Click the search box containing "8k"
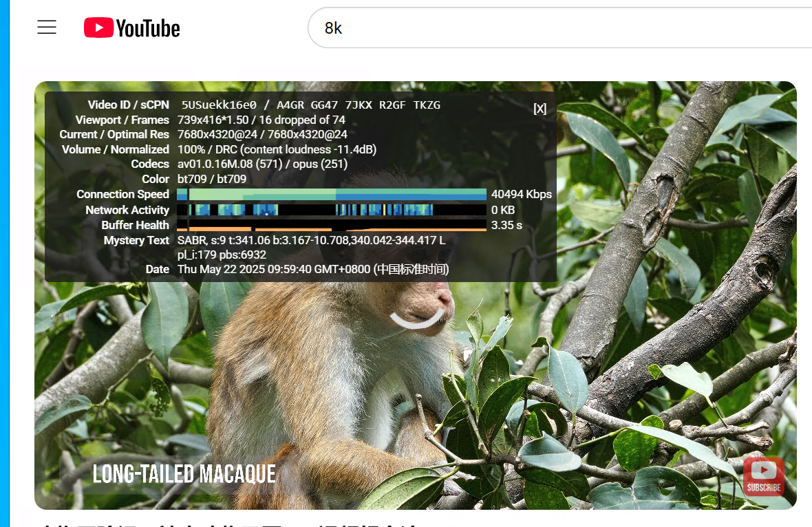This screenshot has width=812, height=527. pos(551,28)
